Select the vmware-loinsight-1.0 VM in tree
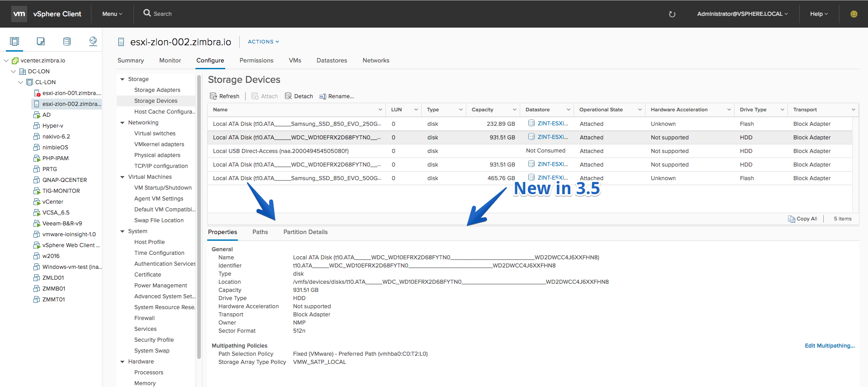868x387 pixels. coord(69,234)
